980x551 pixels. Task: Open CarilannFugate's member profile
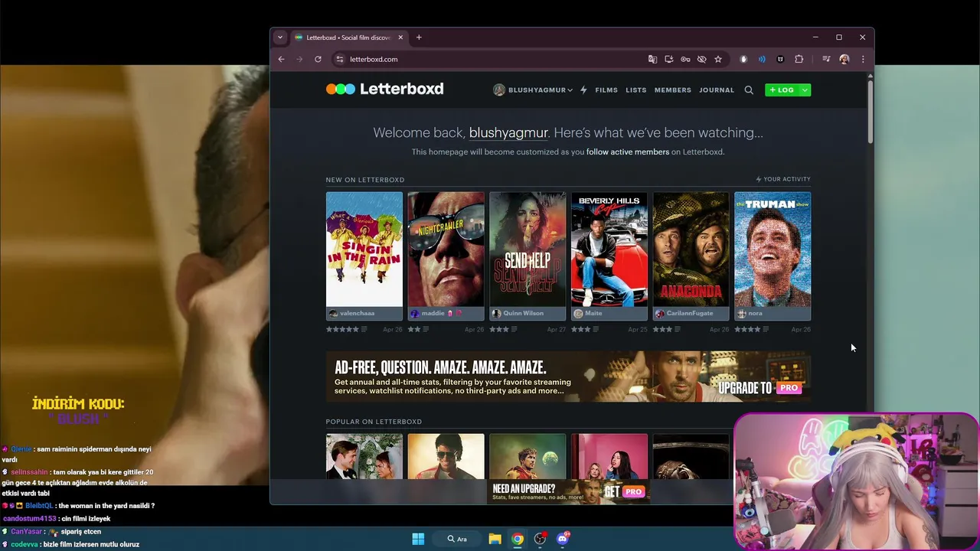click(690, 313)
